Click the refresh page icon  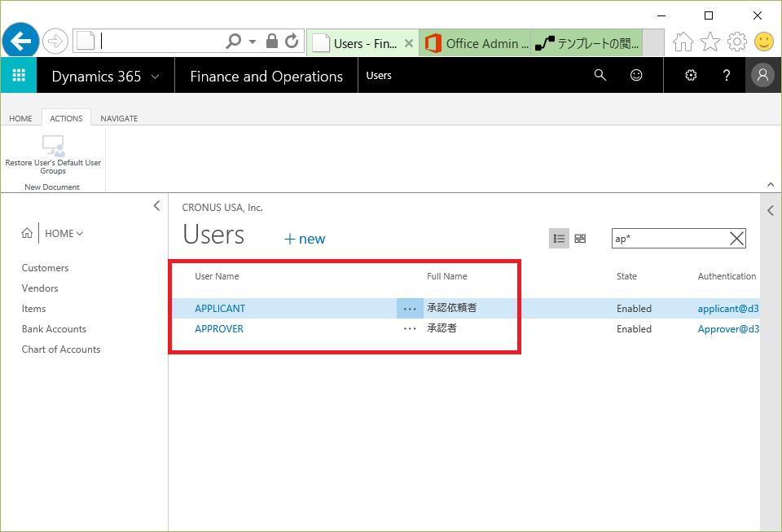292,41
